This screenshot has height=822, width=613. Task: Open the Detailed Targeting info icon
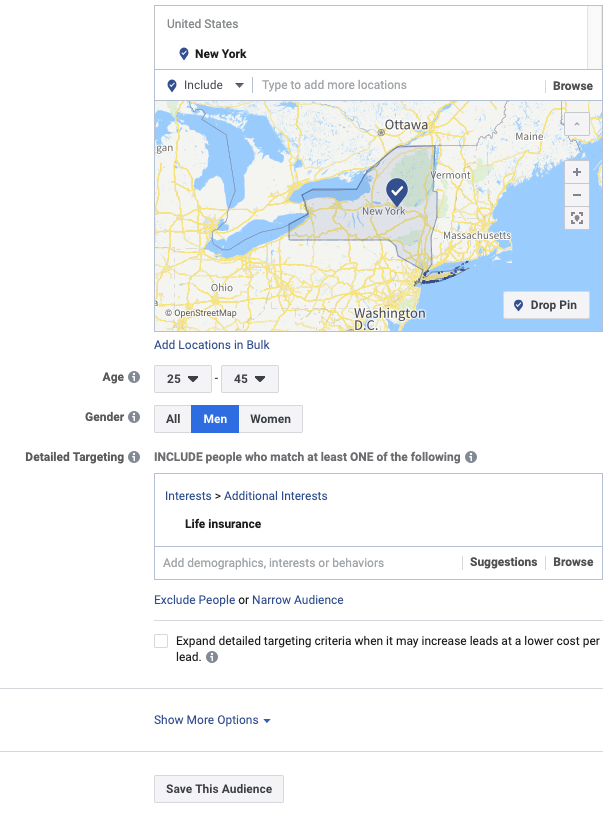tap(134, 457)
